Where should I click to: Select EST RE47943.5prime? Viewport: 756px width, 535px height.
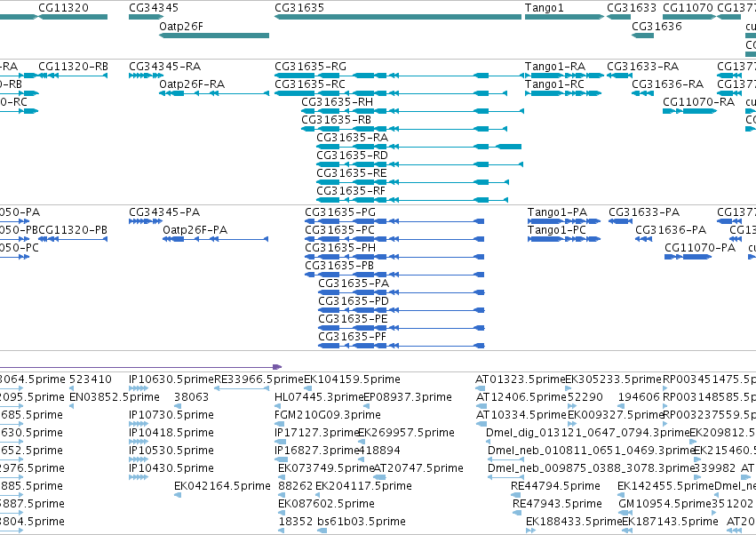(515, 513)
